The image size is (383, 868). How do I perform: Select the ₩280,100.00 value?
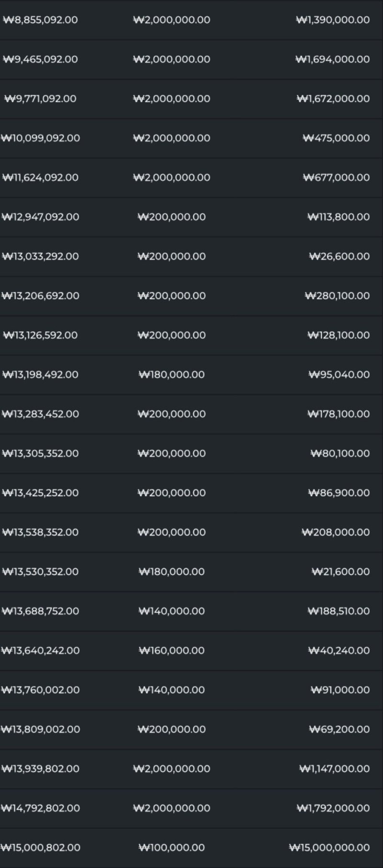click(x=337, y=296)
